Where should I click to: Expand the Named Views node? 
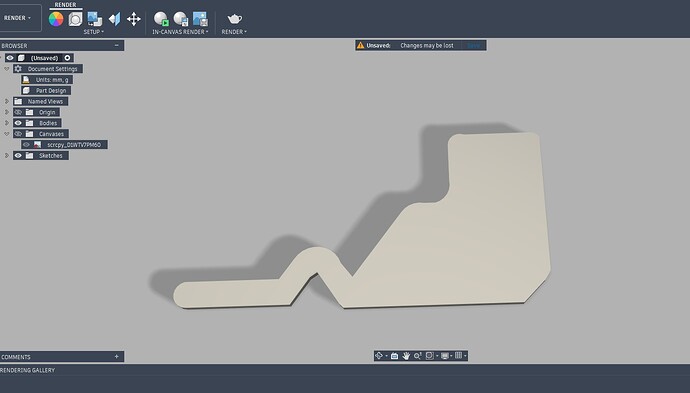coord(7,101)
